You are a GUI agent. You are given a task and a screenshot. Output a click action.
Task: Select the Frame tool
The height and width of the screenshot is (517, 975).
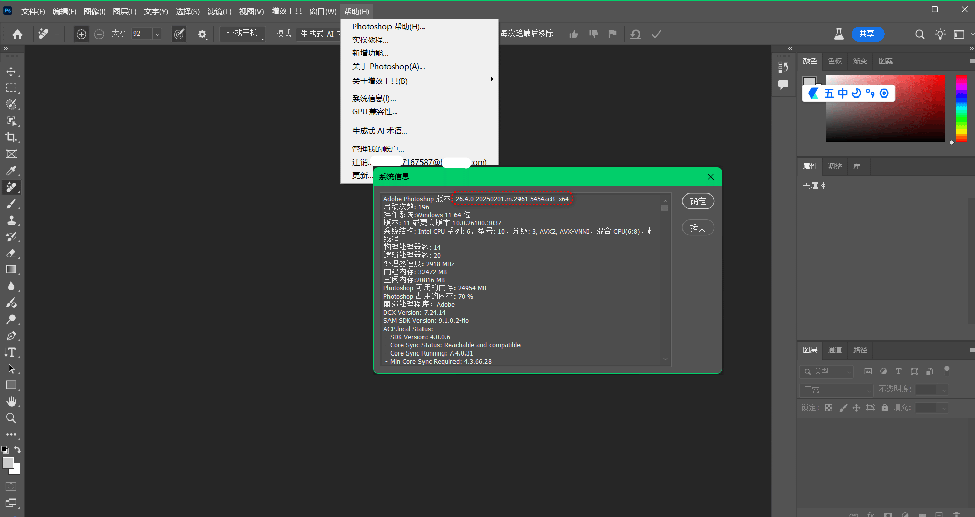tap(11, 154)
